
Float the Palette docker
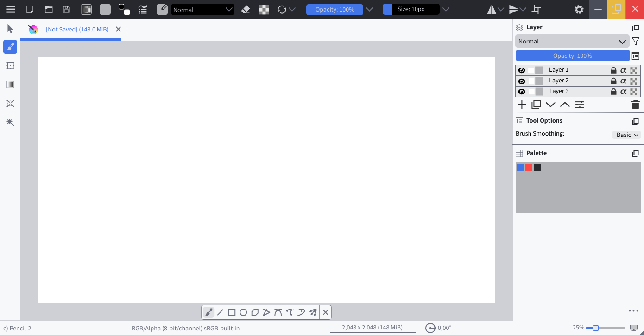[636, 154]
